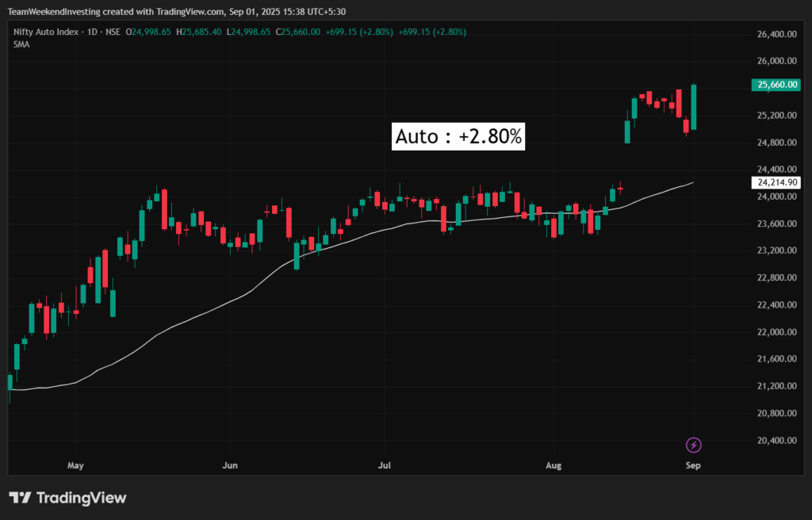Screen dimensions: 812x520
Task: Click the 22,400.00 price axis label
Action: point(777,305)
